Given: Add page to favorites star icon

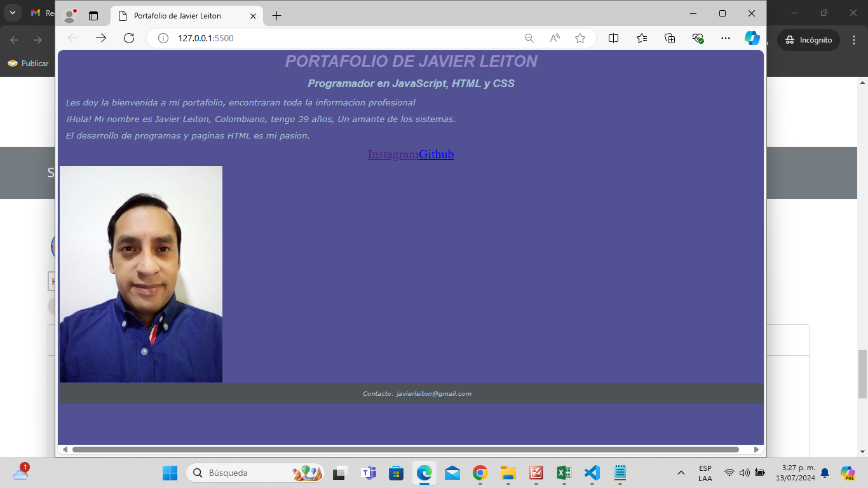Looking at the screenshot, I should tap(580, 38).
